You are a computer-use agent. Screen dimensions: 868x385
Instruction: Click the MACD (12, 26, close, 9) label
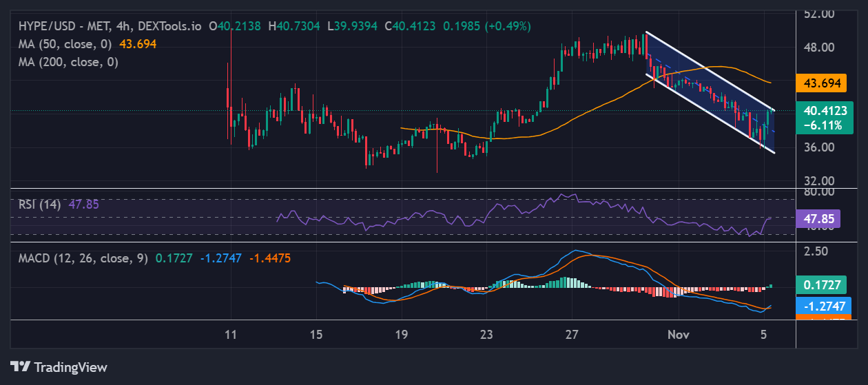[x=83, y=258]
